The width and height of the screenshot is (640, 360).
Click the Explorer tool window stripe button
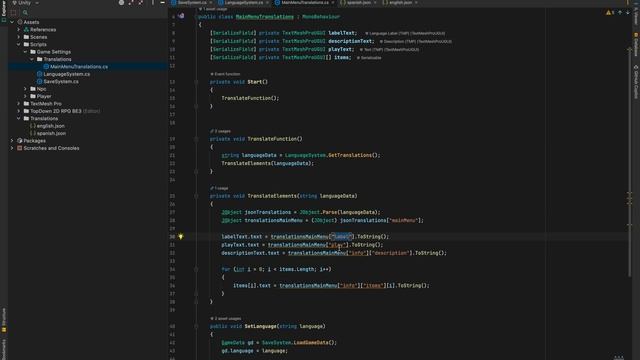tap(4, 10)
